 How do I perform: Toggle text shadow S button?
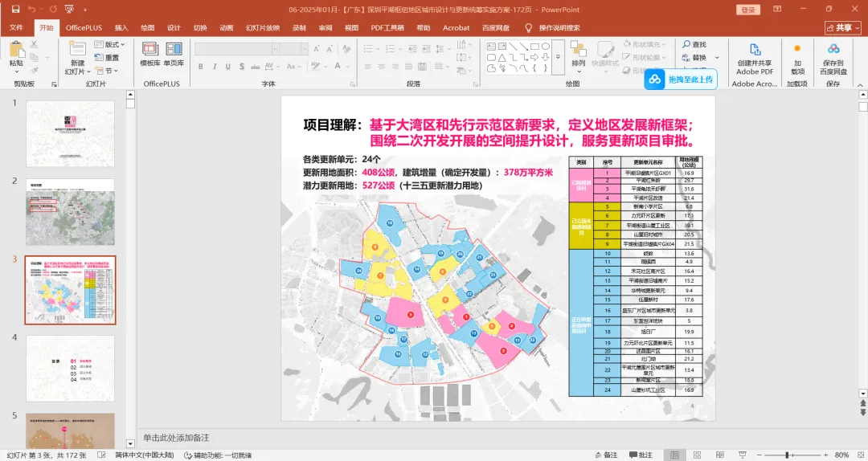click(242, 67)
